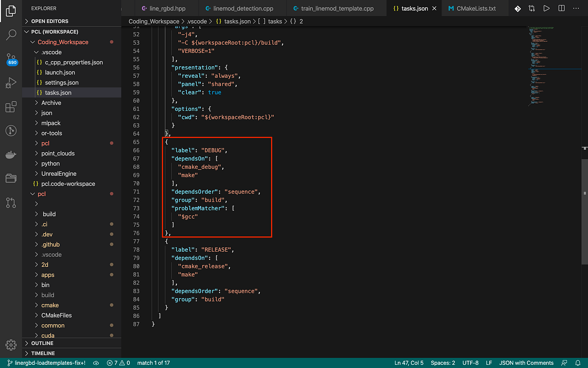Open the Search view in the activity bar
The width and height of the screenshot is (588, 368).
point(11,34)
